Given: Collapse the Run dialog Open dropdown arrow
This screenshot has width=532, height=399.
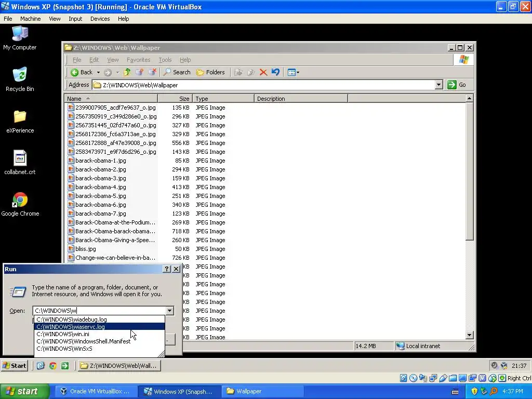Looking at the screenshot, I should [x=170, y=311].
